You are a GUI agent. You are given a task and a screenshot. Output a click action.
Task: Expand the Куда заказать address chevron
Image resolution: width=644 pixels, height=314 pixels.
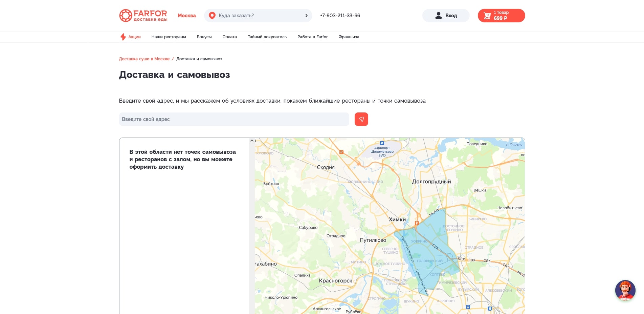click(x=306, y=16)
